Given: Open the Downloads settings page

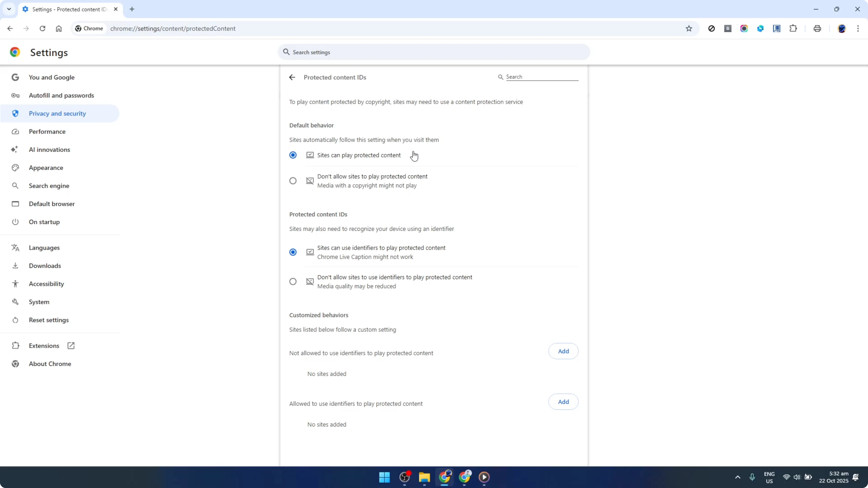Looking at the screenshot, I should coord(45,265).
